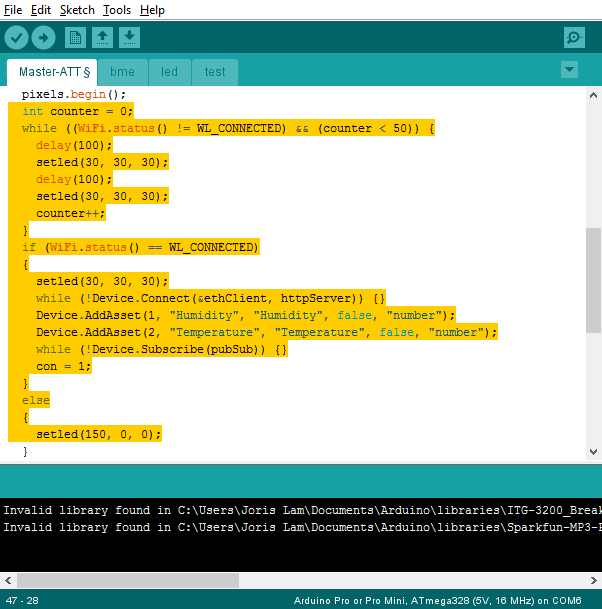This screenshot has width=602, height=609.
Task: Open the Sketch menu
Action: click(77, 10)
